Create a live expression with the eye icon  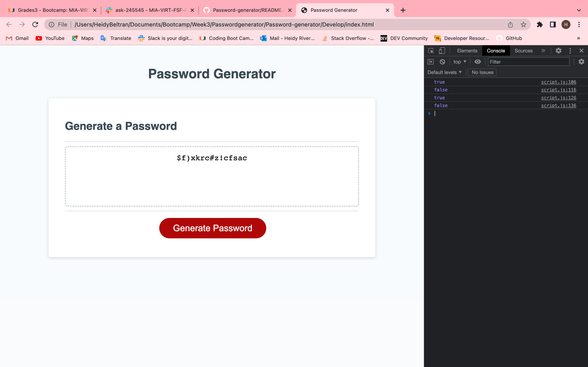point(478,62)
